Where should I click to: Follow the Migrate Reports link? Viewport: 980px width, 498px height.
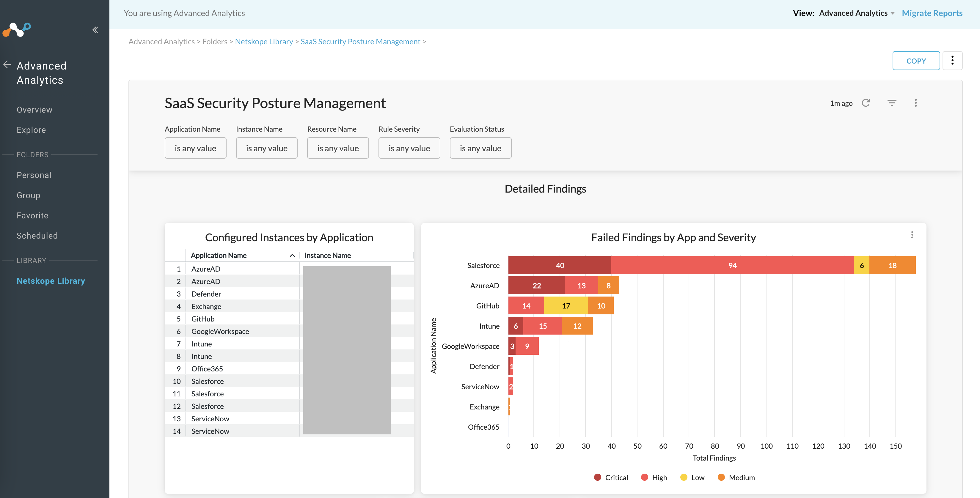point(932,12)
